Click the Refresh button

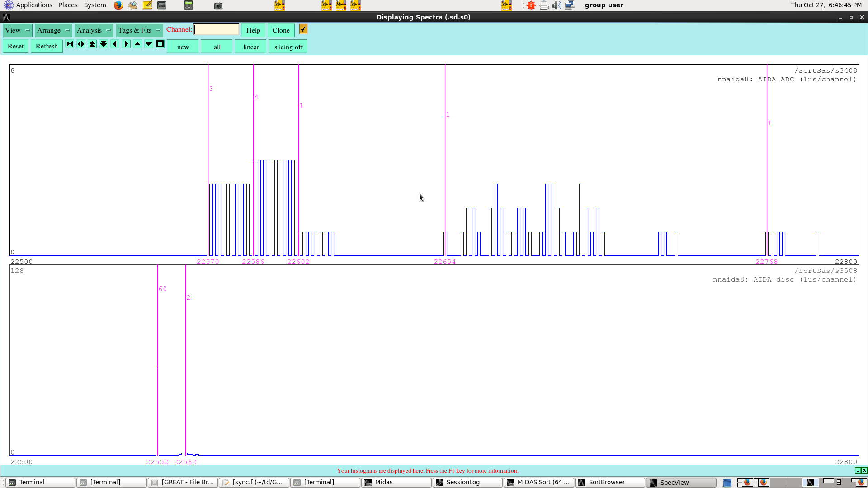pyautogui.click(x=47, y=46)
